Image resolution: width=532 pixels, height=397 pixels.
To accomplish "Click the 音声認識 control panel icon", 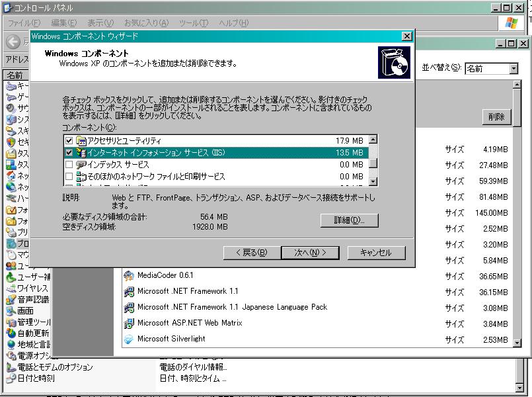I will [x=11, y=300].
